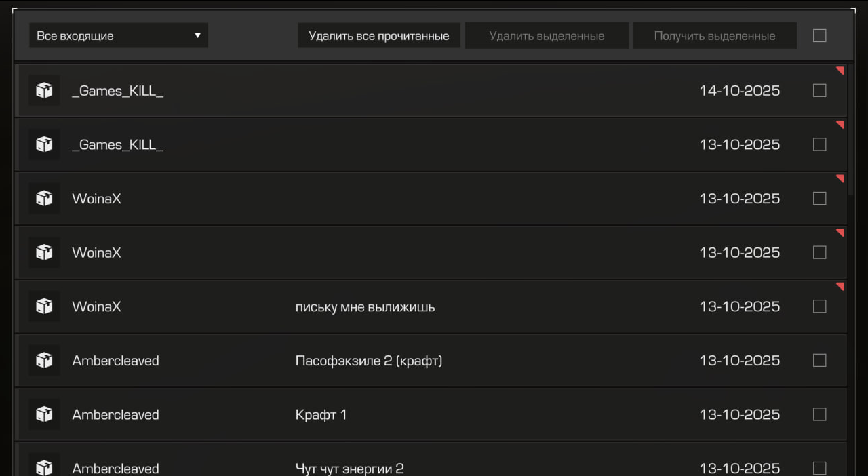Mark checkbox for "Пасофэкзиле 2 (крафт)" message

tap(819, 361)
